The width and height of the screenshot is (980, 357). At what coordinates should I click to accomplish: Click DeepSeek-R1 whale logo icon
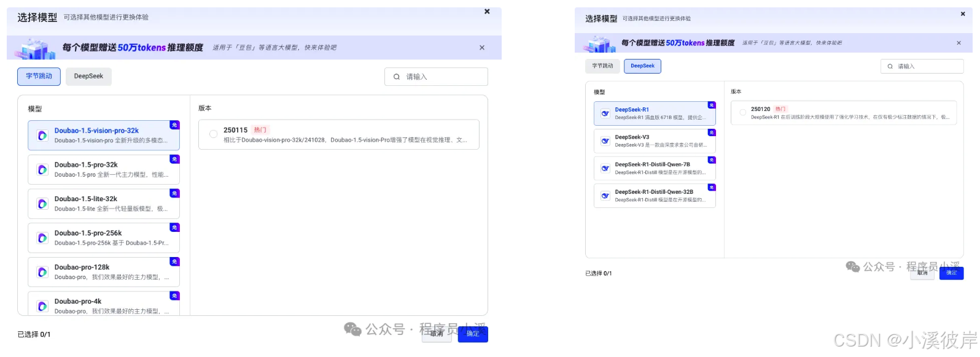[x=605, y=113]
